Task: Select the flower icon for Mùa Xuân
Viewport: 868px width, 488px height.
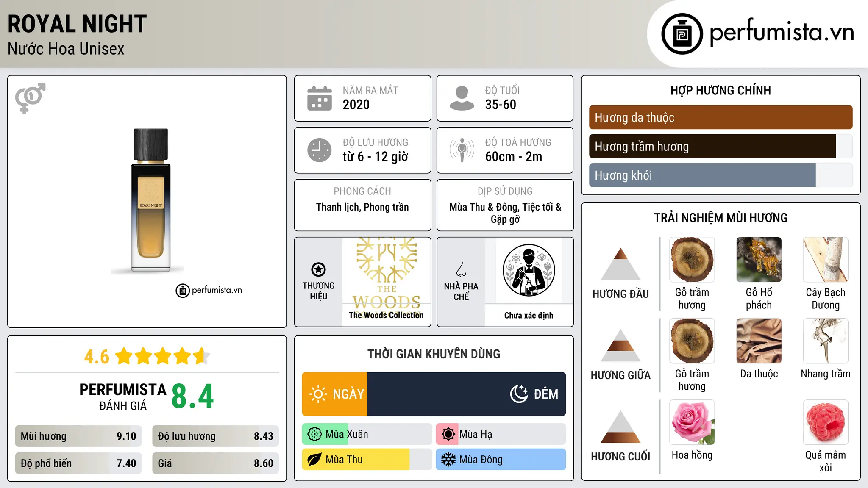Action: click(x=314, y=434)
